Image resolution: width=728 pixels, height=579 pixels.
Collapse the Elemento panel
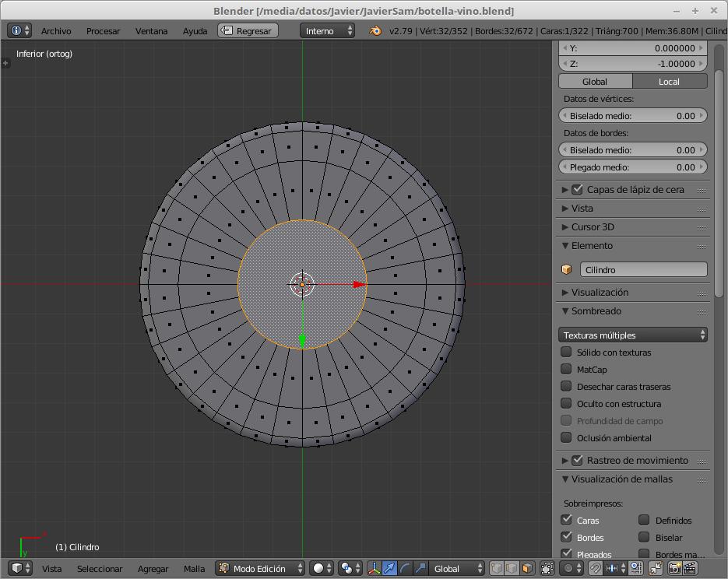(564, 245)
